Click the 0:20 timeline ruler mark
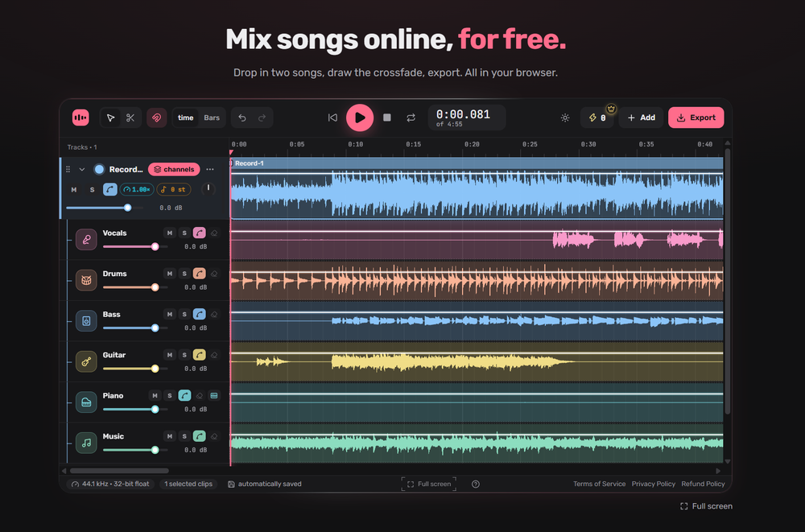Screen dimensions: 805x532 coord(472,144)
